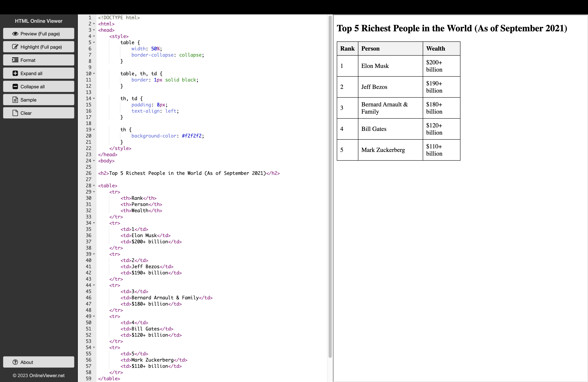This screenshot has height=382, width=588.
Task: Click Bernard Arnault & Family preview cell
Action: [390, 108]
